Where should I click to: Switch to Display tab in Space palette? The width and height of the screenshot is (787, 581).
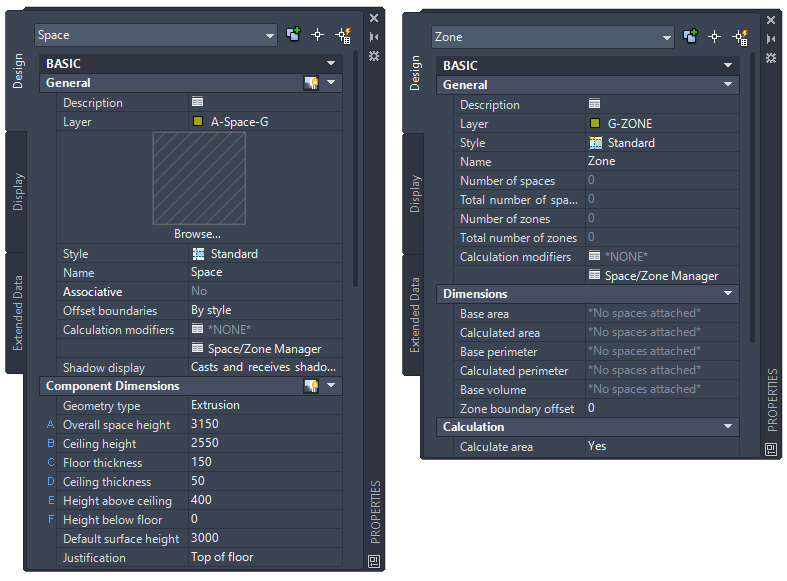click(18, 192)
